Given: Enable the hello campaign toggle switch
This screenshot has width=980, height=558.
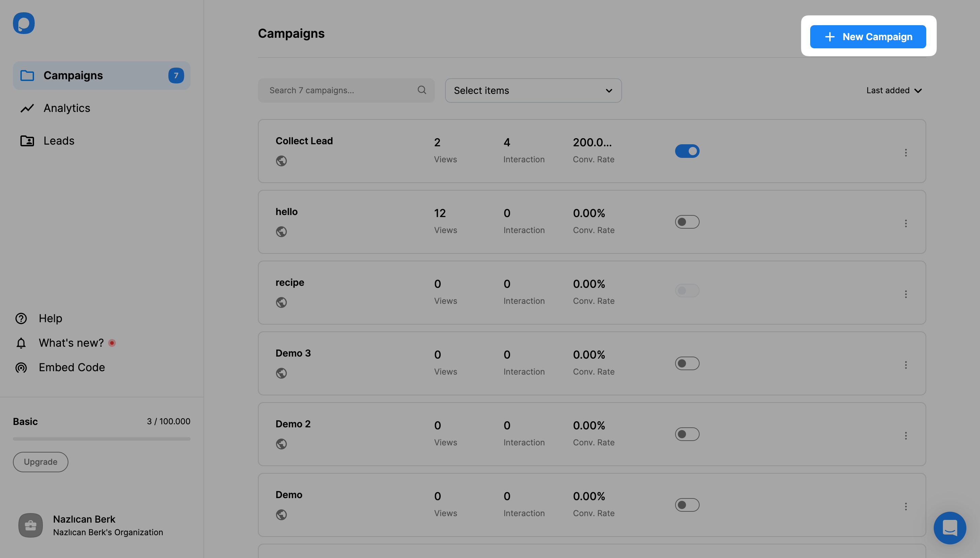Looking at the screenshot, I should (687, 221).
